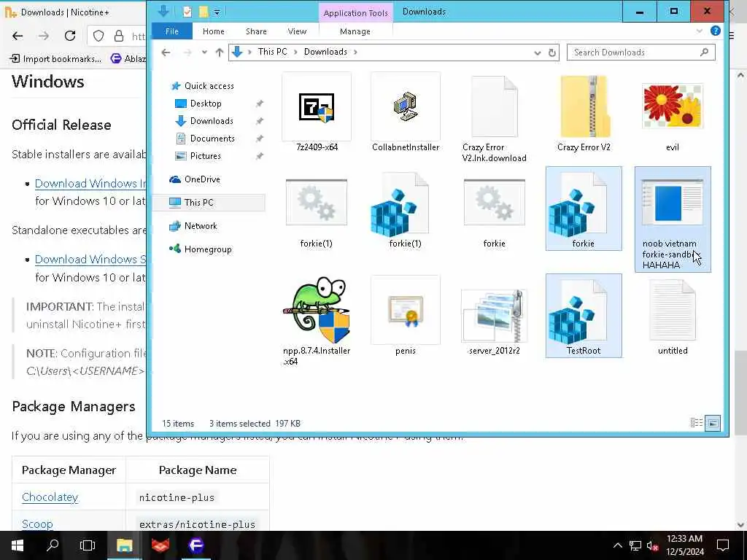
Task: Select the penis certificate file
Action: (406, 316)
